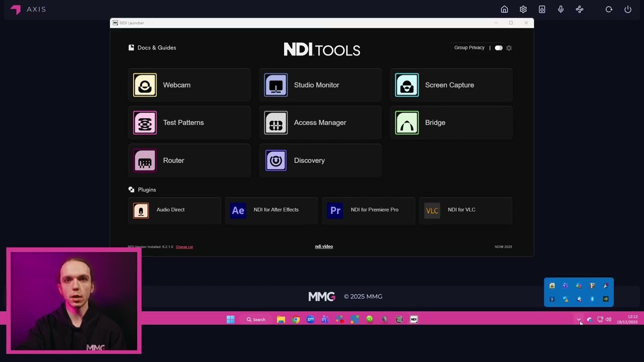Open Google Chrome from the taskbar

(x=296, y=319)
